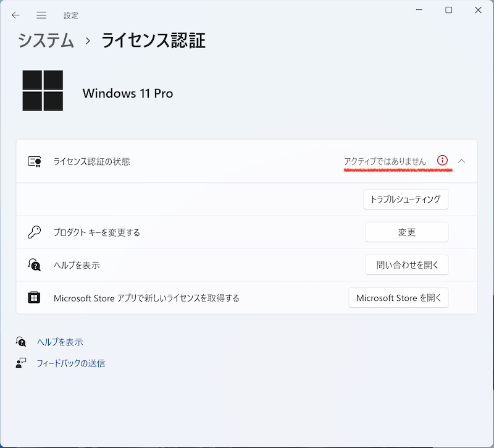Click the Microsoft Store app icon
494x448 pixels.
35,298
